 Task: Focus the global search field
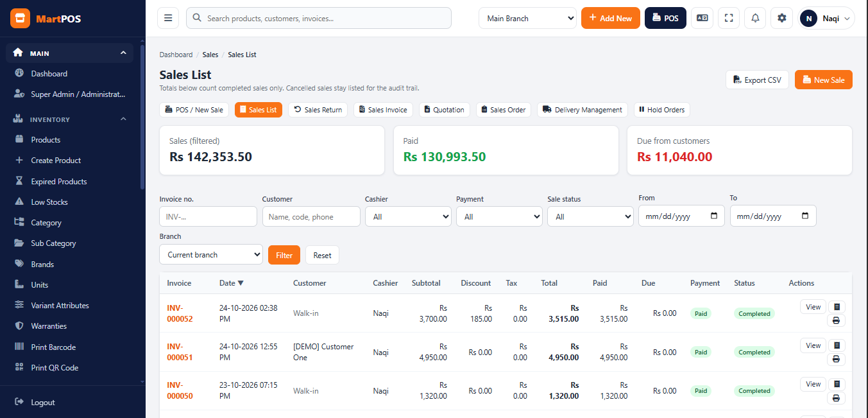pos(319,18)
